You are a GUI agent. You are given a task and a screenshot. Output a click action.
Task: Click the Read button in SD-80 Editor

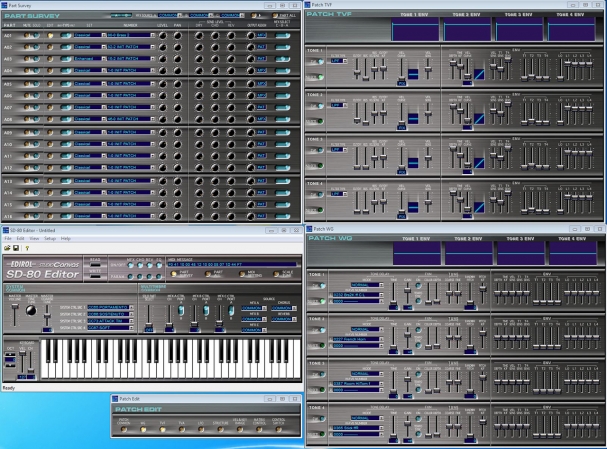(x=95, y=266)
